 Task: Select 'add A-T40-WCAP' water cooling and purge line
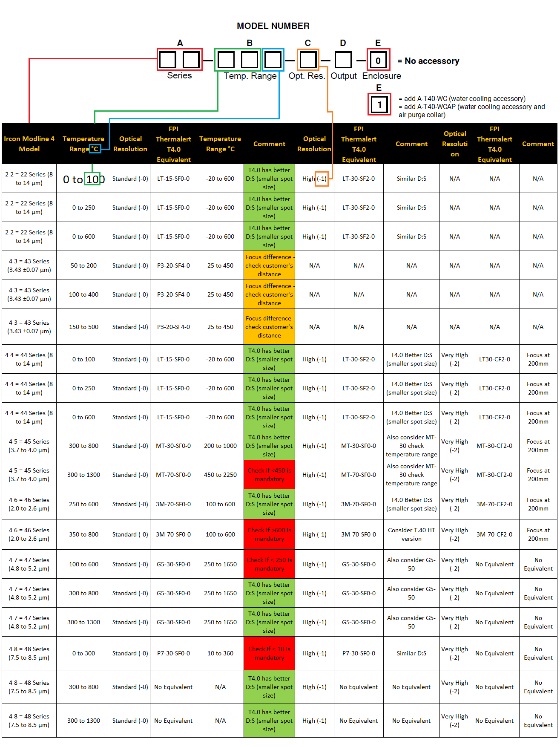[x=472, y=111]
